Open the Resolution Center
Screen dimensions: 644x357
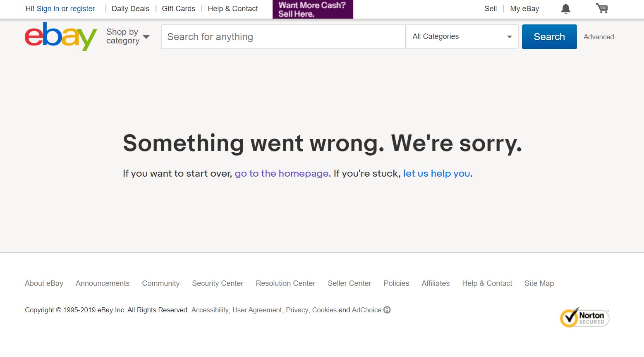tap(285, 283)
